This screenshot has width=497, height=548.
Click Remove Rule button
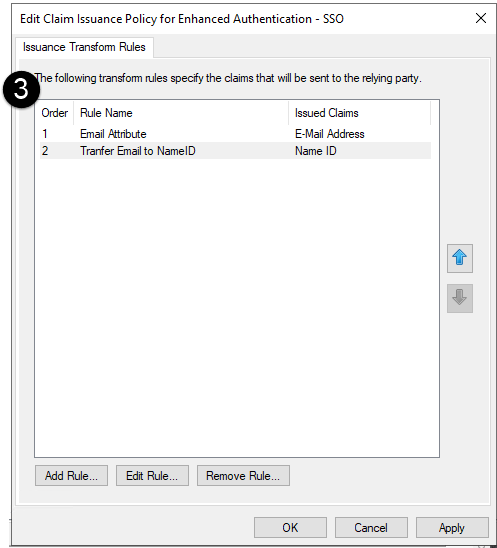(x=243, y=475)
